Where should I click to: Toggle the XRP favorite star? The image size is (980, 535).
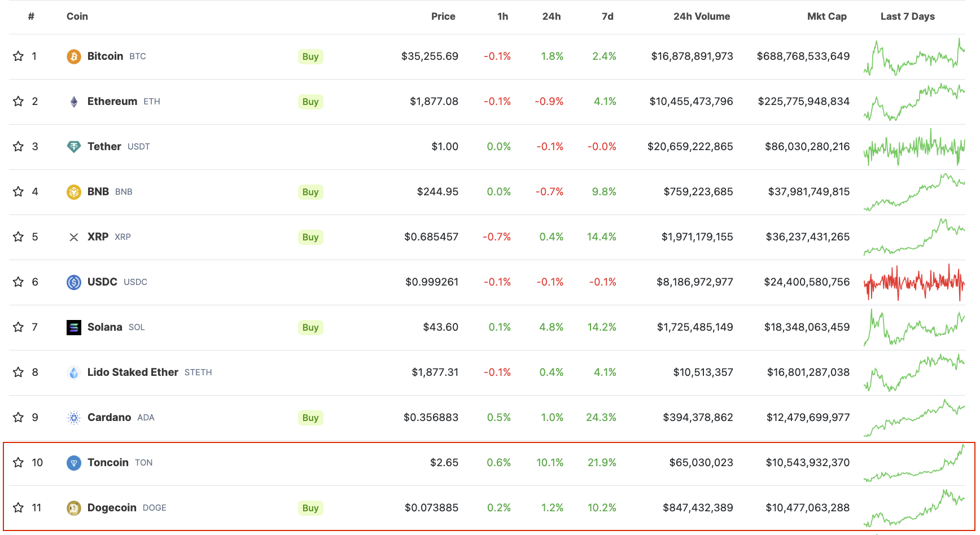[x=18, y=236]
